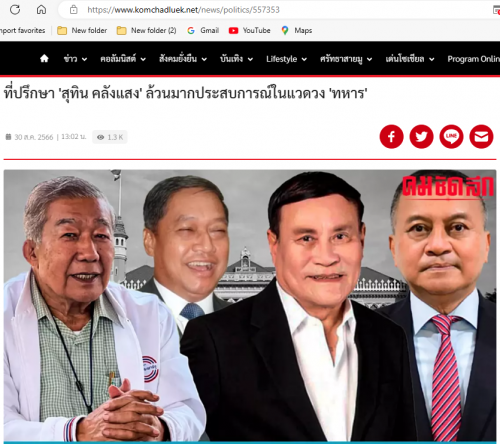Click the site lock icon in address bar
The height and width of the screenshot is (444, 500).
[74, 10]
